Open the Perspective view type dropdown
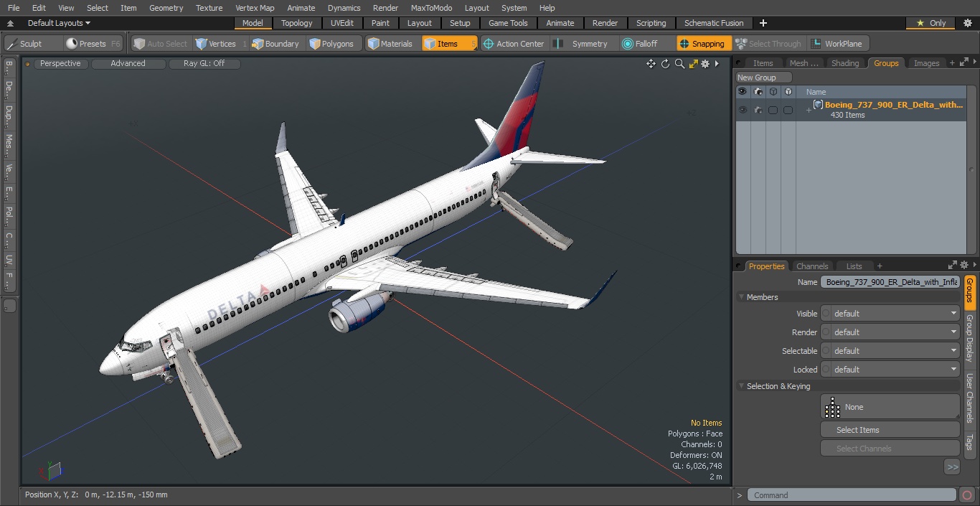This screenshot has width=980, height=506. tap(61, 64)
